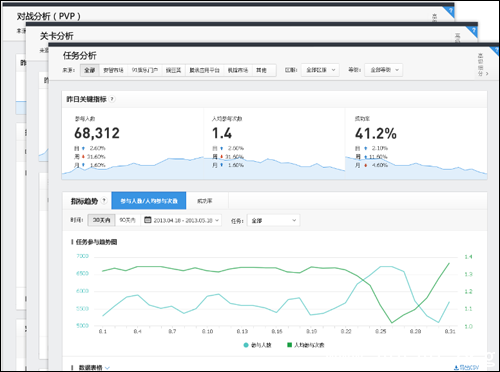Click the blue help corner of 任务分析 window
This screenshot has height=372, width=500.
(496, 50)
